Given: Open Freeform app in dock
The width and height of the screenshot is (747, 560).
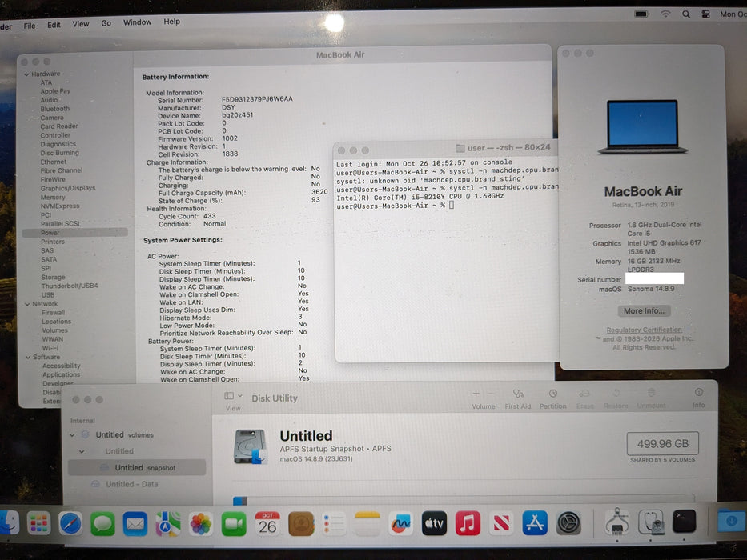Looking at the screenshot, I should 400,523.
